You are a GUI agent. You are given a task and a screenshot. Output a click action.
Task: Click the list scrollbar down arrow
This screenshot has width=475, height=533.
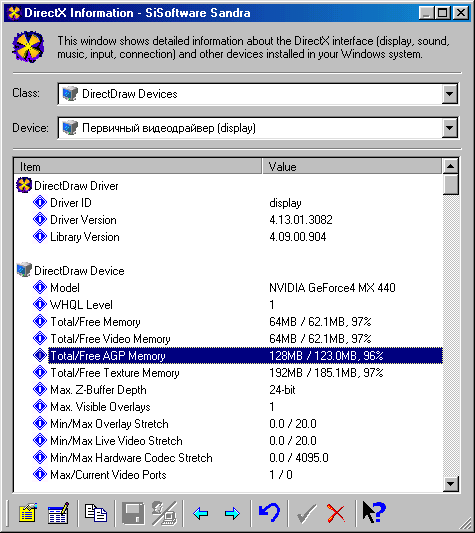[451, 483]
